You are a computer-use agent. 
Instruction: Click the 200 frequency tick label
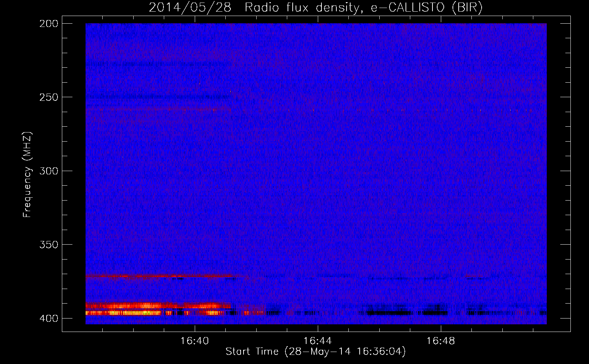(49, 24)
